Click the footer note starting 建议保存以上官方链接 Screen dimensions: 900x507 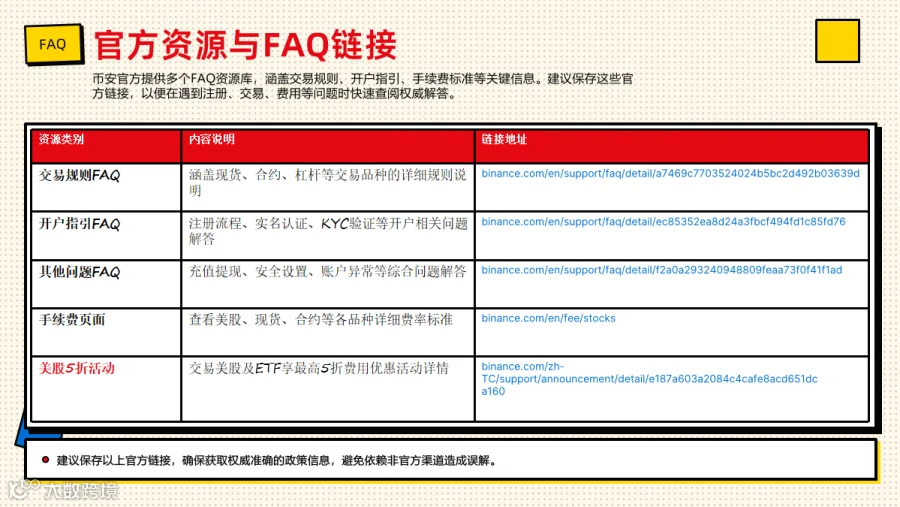(277, 460)
